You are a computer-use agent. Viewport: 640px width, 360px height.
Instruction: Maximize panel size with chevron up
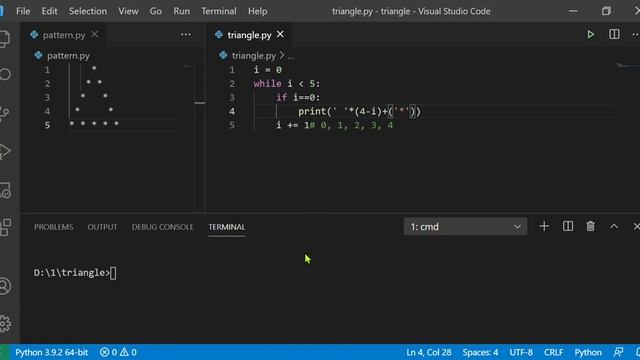click(x=614, y=227)
